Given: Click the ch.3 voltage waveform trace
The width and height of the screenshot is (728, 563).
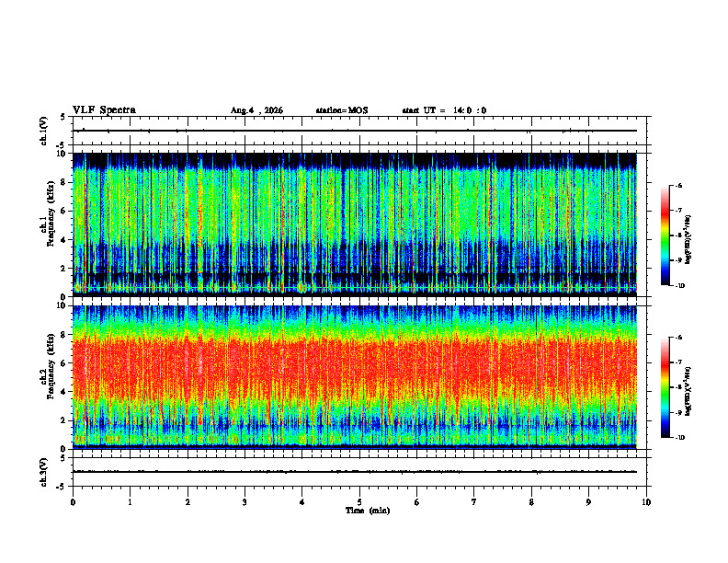Looking at the screenshot, I should pos(354,472).
